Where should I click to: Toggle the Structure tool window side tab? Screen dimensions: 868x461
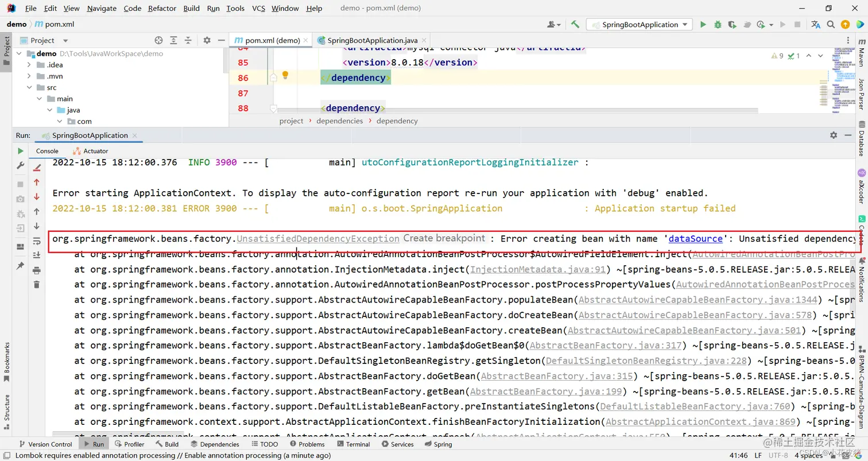coord(6,412)
